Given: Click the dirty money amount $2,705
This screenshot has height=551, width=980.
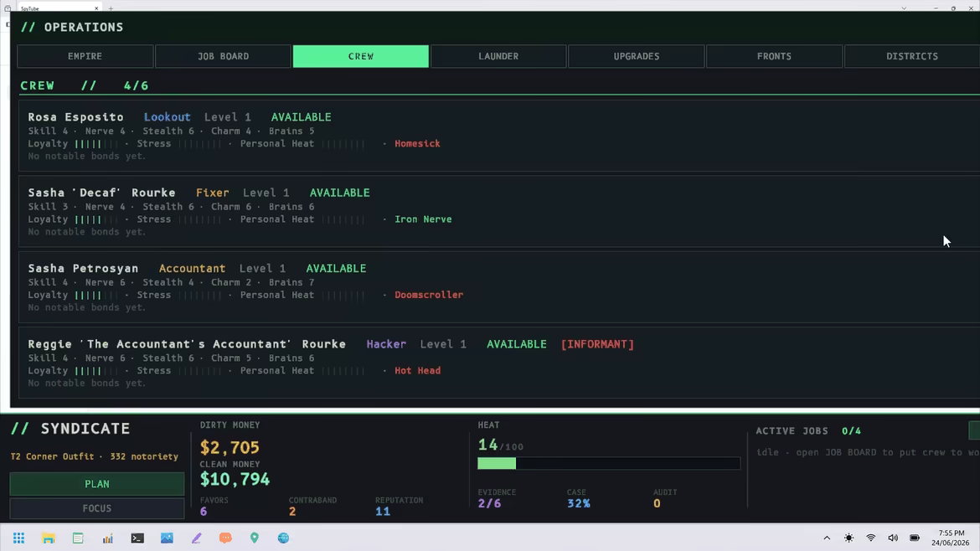Looking at the screenshot, I should [x=230, y=447].
